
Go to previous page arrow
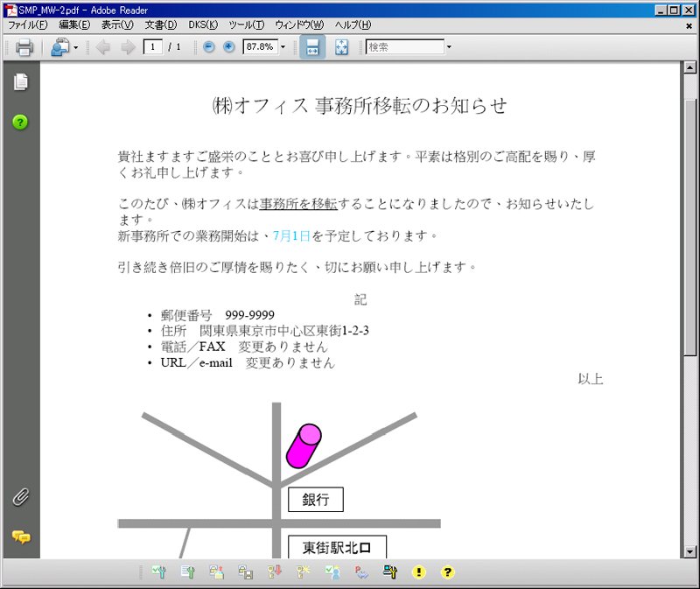[103, 47]
